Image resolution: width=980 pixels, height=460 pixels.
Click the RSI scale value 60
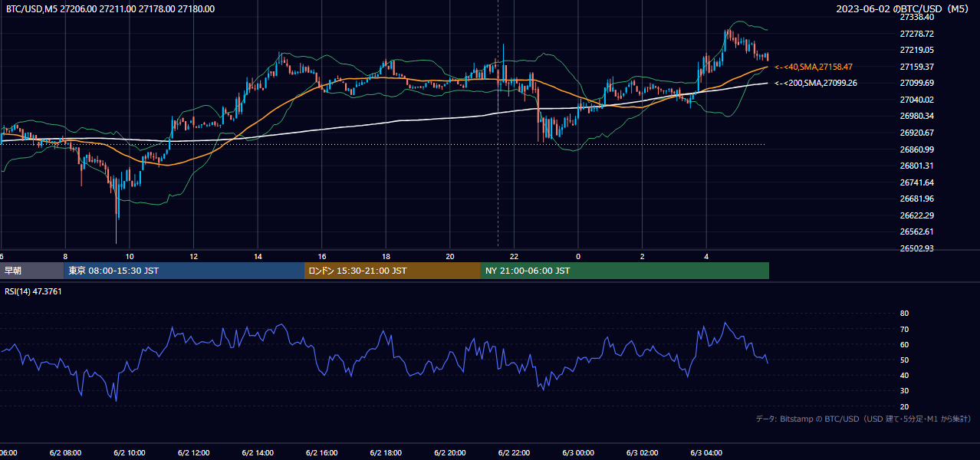pyautogui.click(x=904, y=344)
